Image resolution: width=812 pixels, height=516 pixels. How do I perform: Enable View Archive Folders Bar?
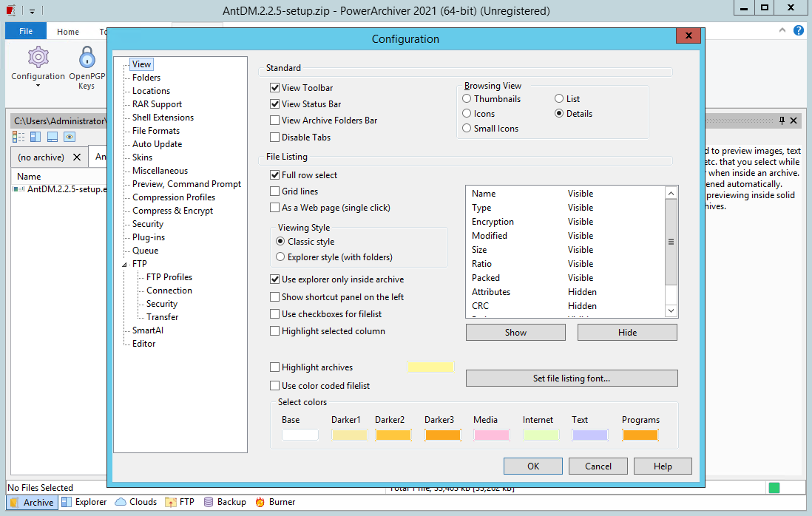(274, 120)
